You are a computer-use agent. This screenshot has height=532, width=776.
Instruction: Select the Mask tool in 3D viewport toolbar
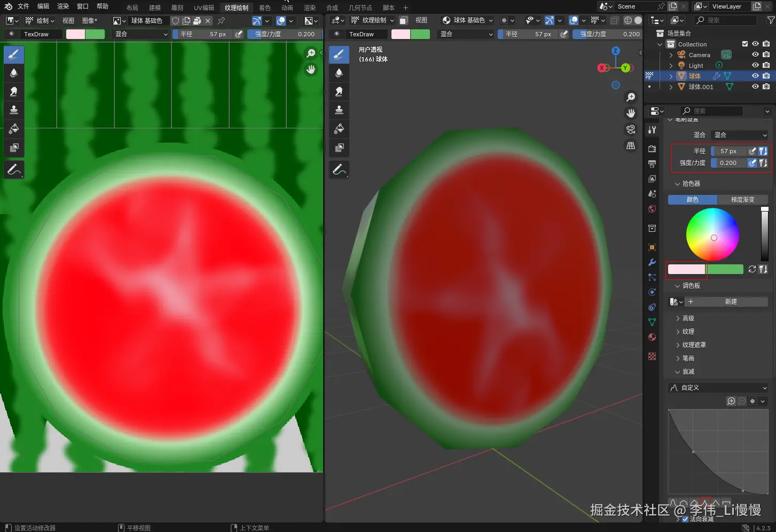[339, 147]
